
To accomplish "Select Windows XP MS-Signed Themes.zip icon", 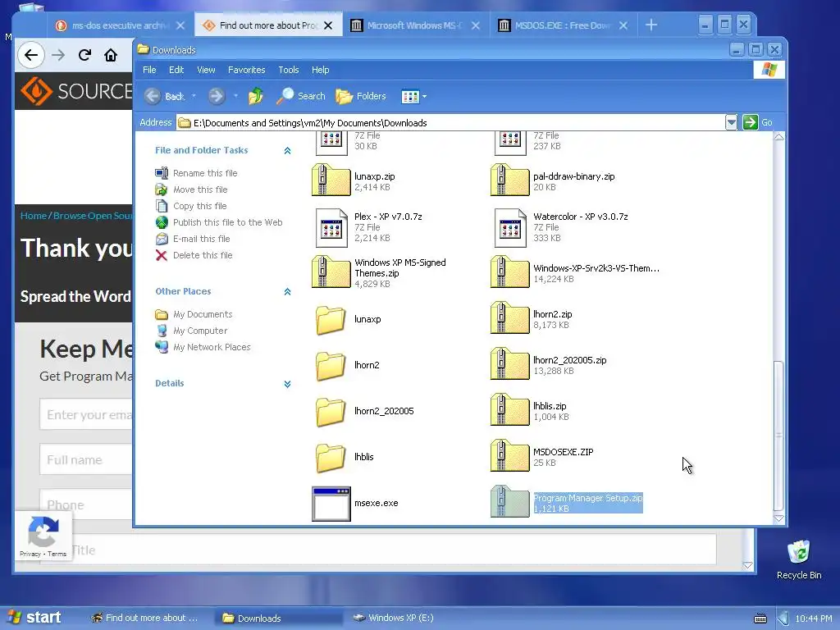I will 331,272.
